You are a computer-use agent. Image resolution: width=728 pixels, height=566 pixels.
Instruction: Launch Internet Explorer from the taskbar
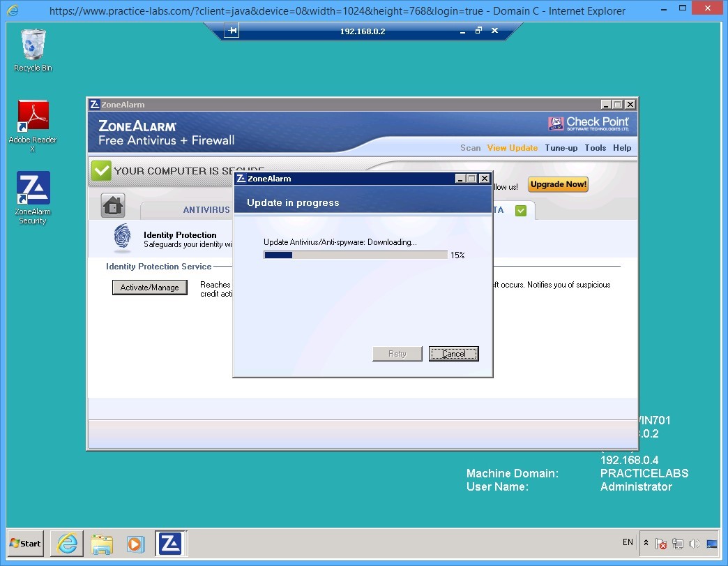pos(66,543)
